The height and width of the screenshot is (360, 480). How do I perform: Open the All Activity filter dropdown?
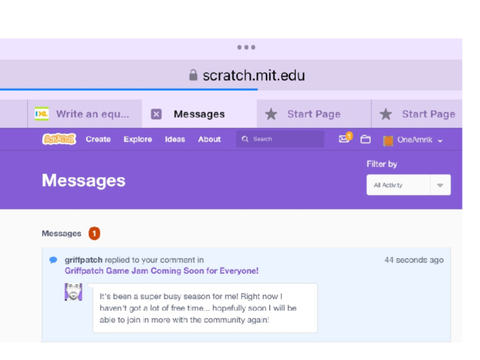409,185
